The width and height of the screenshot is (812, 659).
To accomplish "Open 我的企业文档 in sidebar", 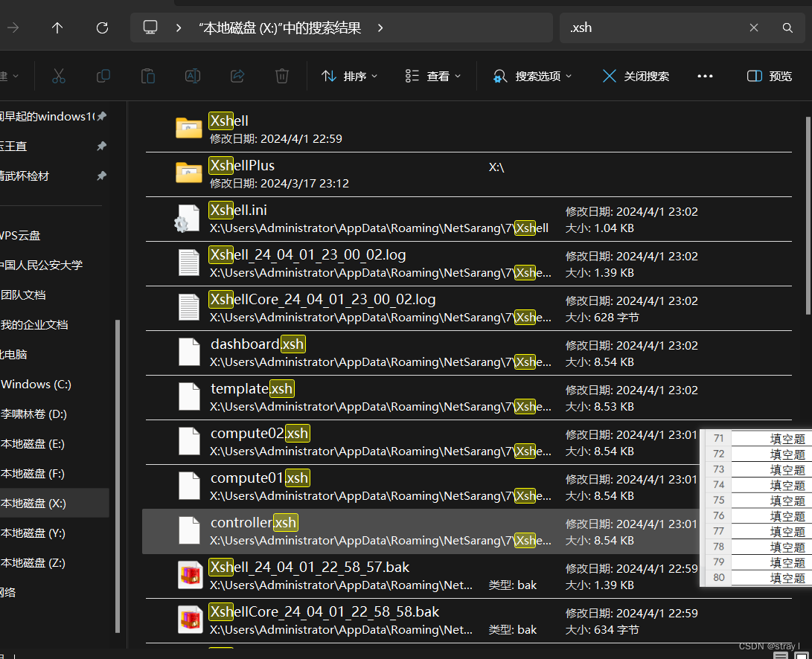I will (34, 324).
